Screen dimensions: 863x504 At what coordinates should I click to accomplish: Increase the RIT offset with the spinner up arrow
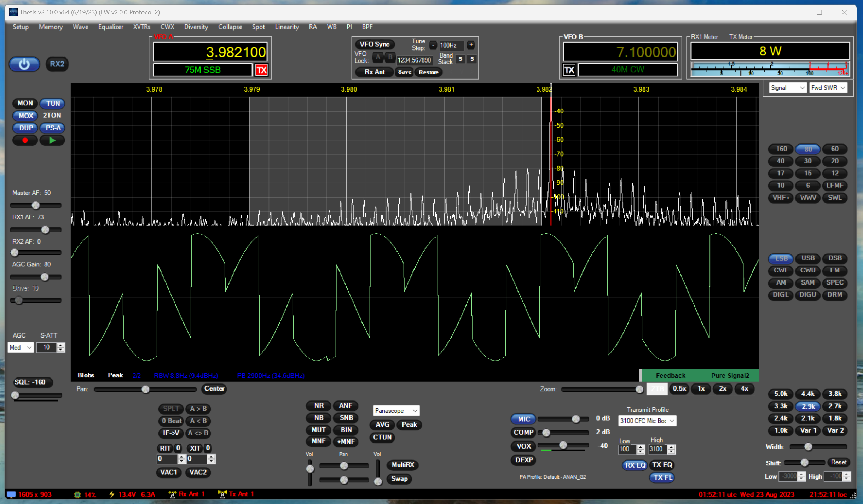pos(181,457)
